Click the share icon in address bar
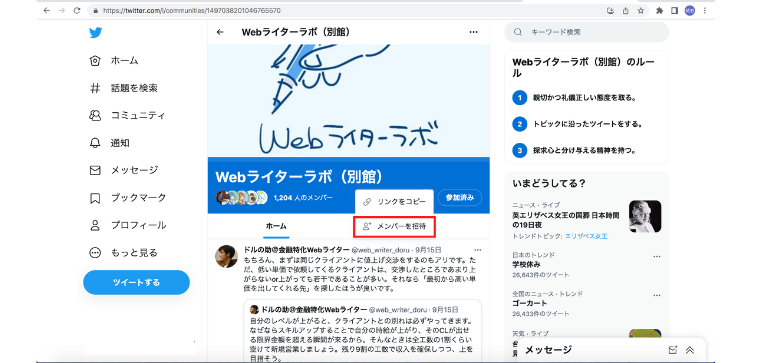The width and height of the screenshot is (768, 363). 625,10
